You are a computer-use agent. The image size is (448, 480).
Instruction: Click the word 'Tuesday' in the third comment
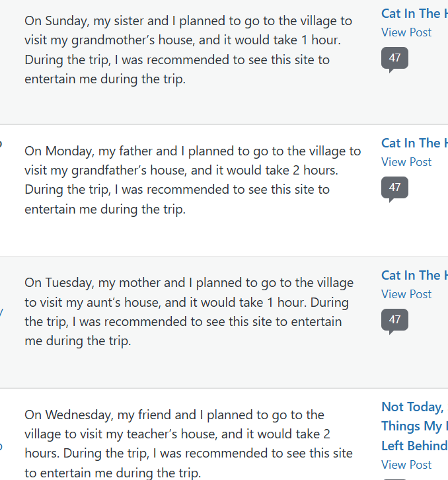click(x=69, y=283)
